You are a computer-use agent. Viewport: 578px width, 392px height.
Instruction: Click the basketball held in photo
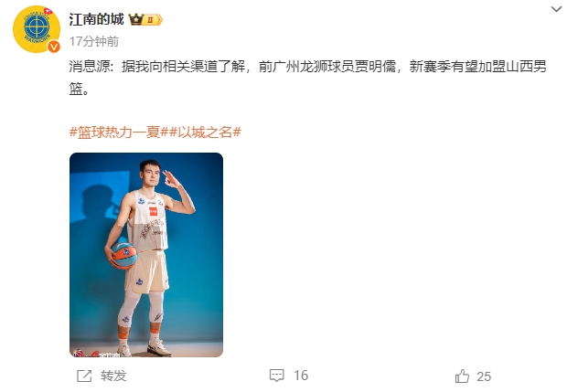[124, 255]
